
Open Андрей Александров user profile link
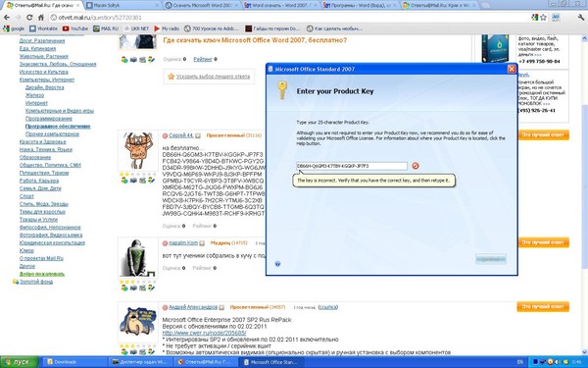point(193,307)
